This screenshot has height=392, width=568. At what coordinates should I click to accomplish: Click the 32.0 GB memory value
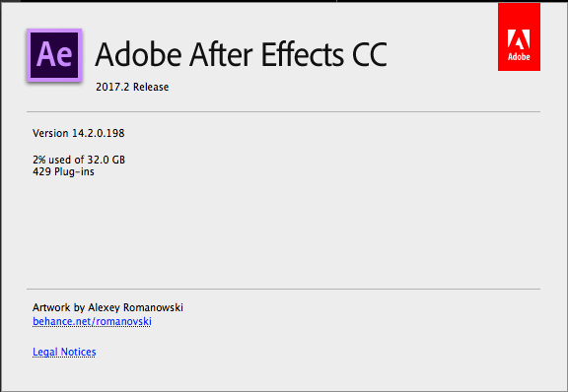click(106, 160)
